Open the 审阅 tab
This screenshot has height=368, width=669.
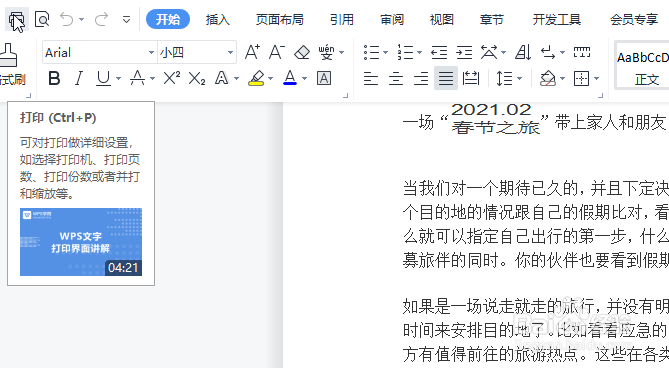392,20
